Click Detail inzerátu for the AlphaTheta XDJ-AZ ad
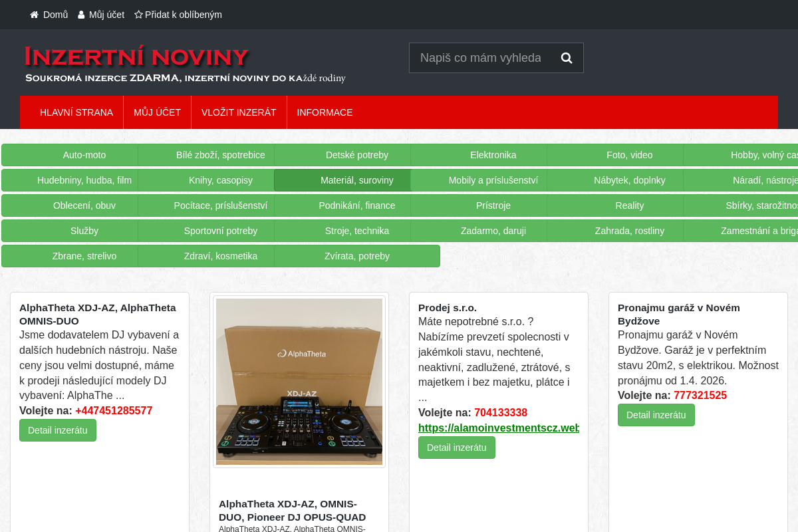The height and width of the screenshot is (532, 798). pos(57,430)
